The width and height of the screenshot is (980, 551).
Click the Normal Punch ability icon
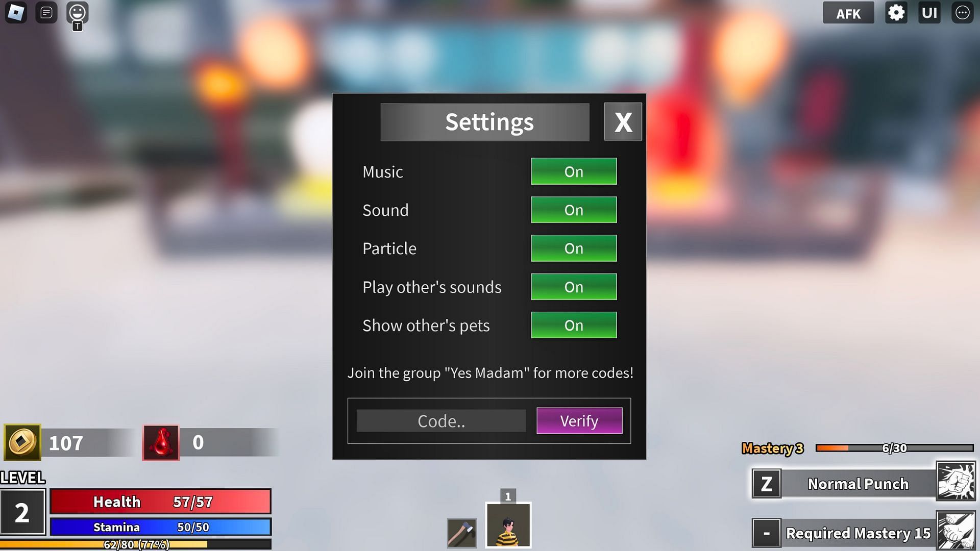click(956, 483)
